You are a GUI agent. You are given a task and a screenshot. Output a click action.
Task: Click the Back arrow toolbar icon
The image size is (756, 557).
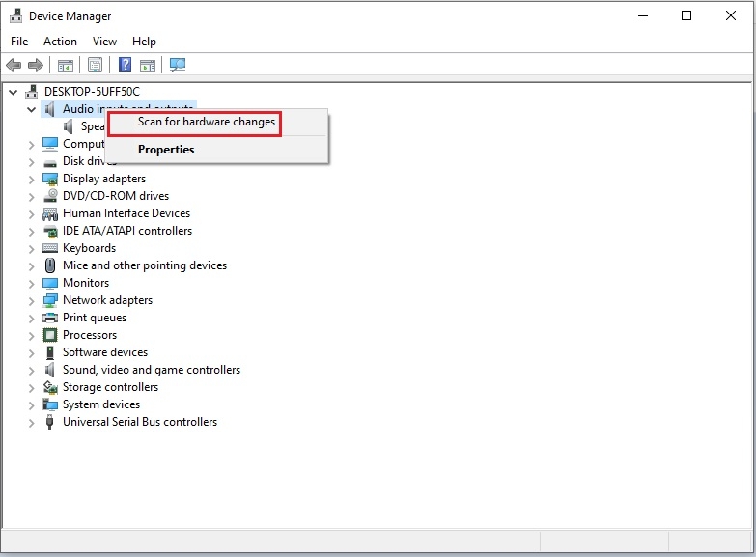(14, 65)
